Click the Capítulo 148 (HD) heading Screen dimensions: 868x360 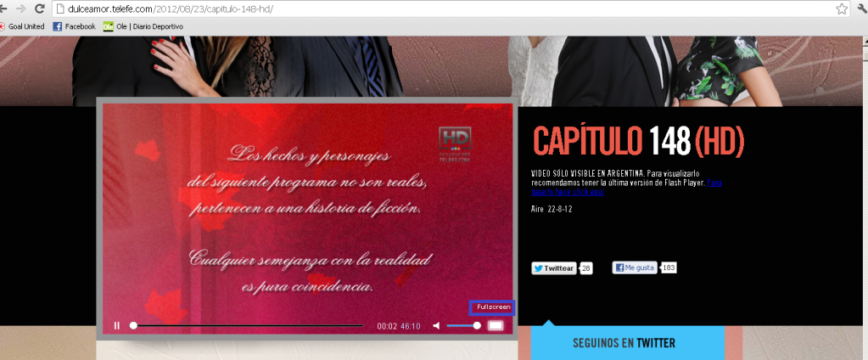pos(639,141)
